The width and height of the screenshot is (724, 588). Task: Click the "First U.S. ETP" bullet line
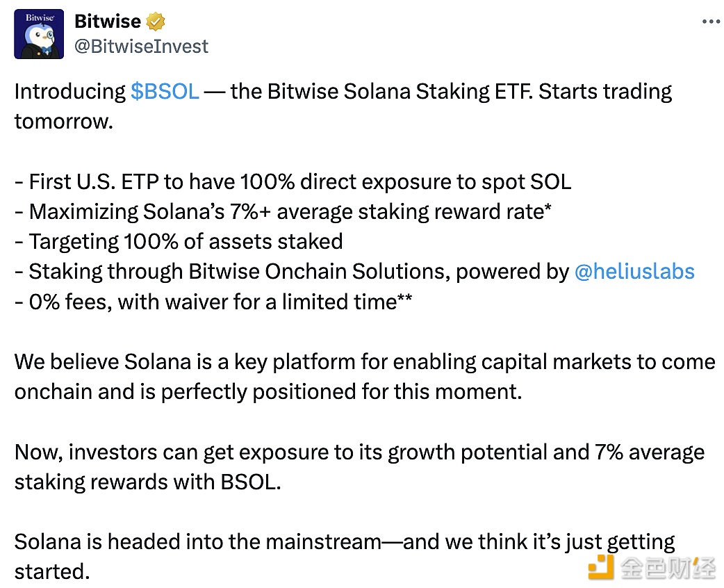(293, 182)
